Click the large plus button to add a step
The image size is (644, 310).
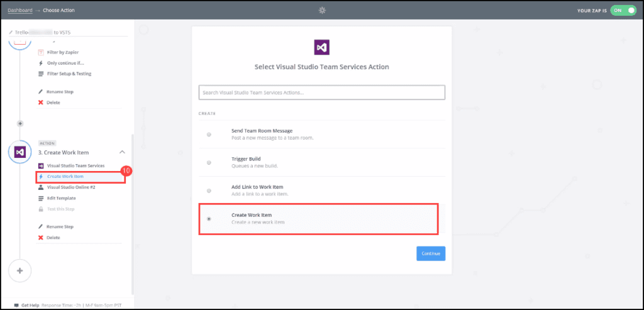tap(20, 270)
